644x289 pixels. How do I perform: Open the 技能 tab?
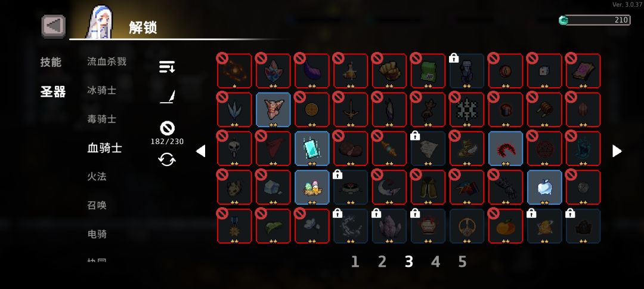[51, 62]
